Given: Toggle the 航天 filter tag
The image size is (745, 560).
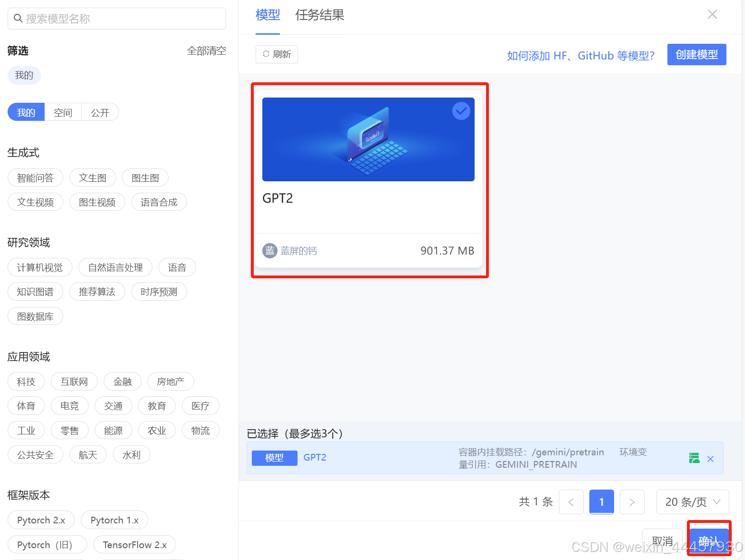Looking at the screenshot, I should (88, 454).
